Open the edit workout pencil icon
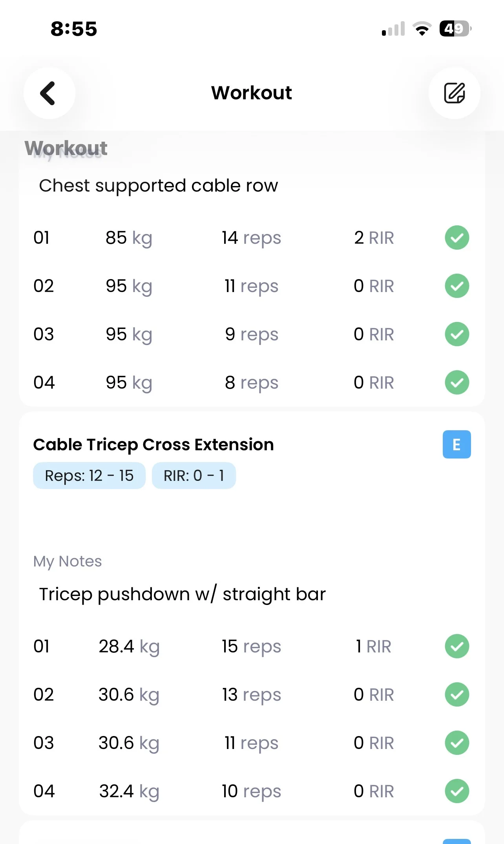Viewport: 504px width, 844px height. click(x=454, y=93)
